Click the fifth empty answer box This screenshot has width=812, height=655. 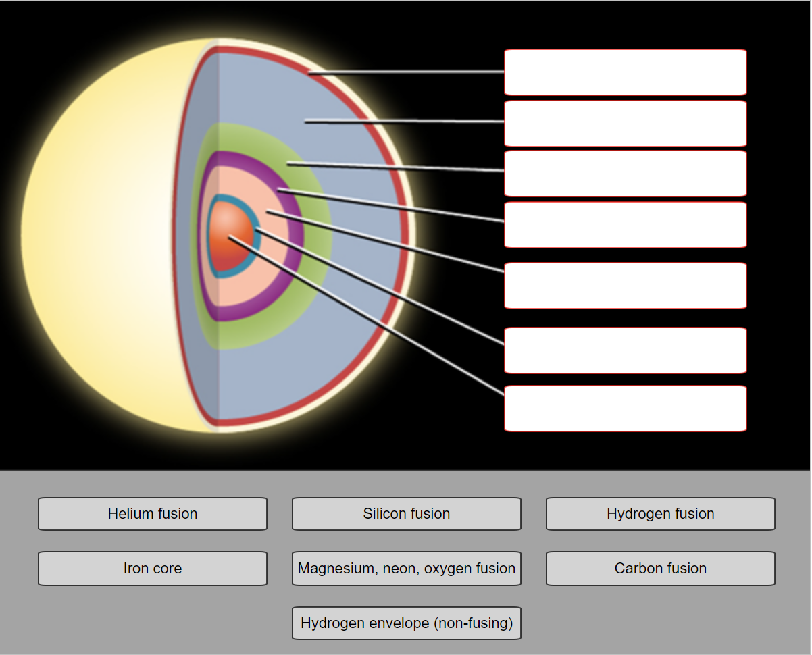[625, 284]
